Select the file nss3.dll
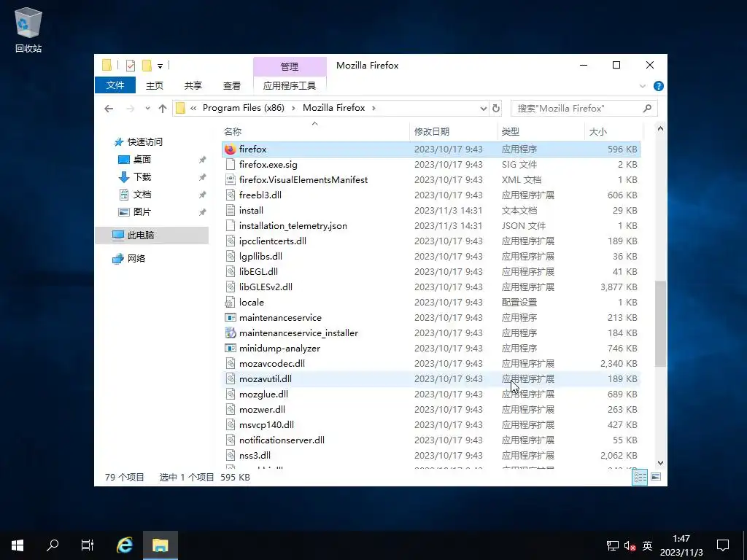Screen dimensions: 747x560 tap(430, 455)
